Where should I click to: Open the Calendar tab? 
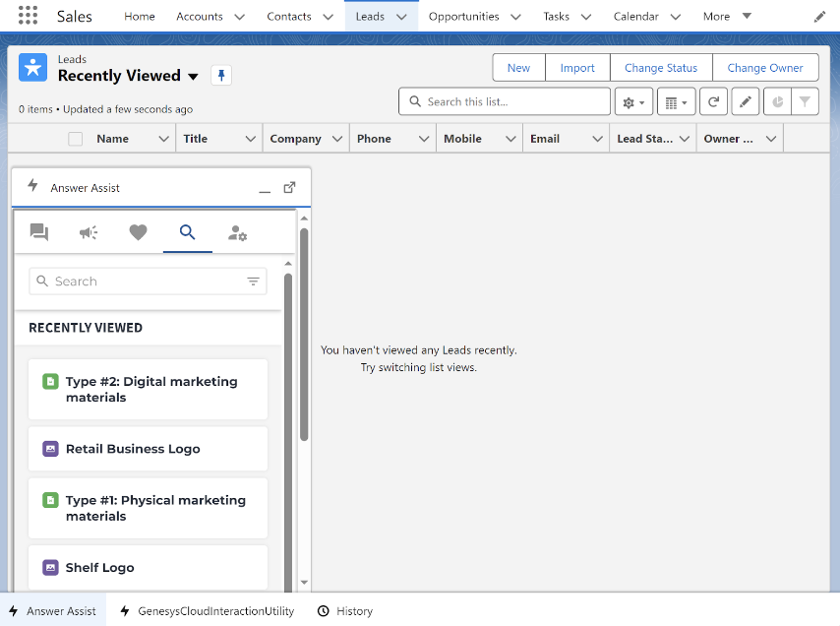635,17
